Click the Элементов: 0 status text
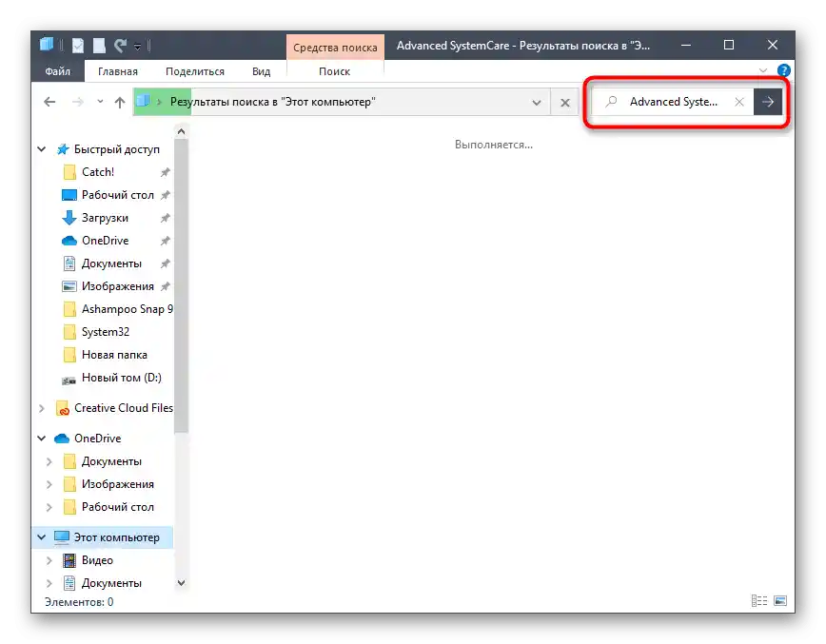Image resolution: width=826 pixels, height=644 pixels. [79, 602]
